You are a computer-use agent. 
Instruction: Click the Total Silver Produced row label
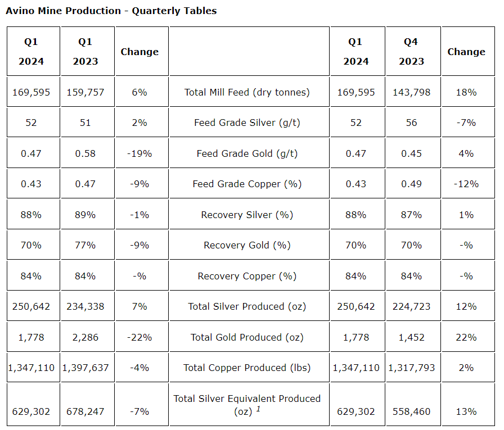(x=247, y=306)
